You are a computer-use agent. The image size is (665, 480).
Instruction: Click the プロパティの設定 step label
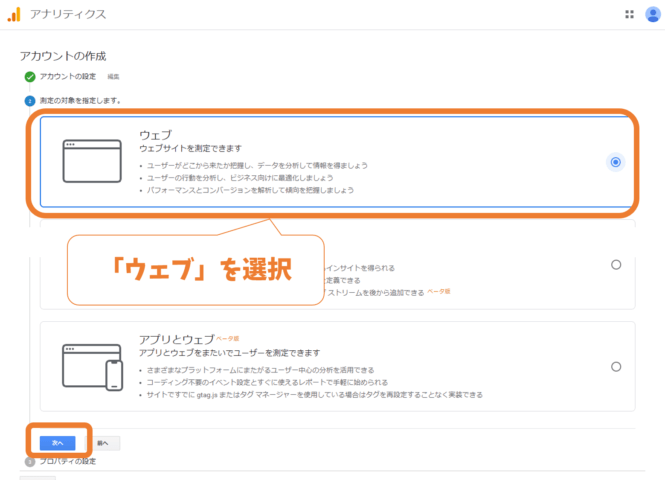coord(68,461)
